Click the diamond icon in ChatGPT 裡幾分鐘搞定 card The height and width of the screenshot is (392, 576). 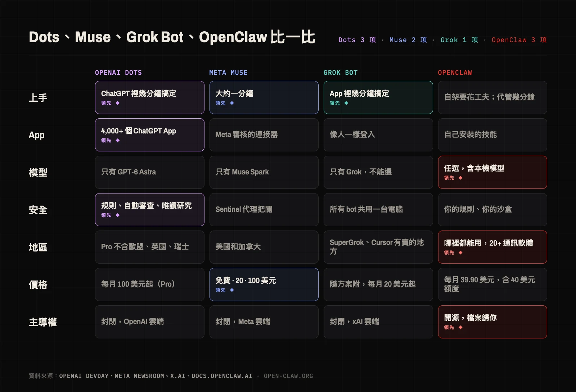[118, 103]
